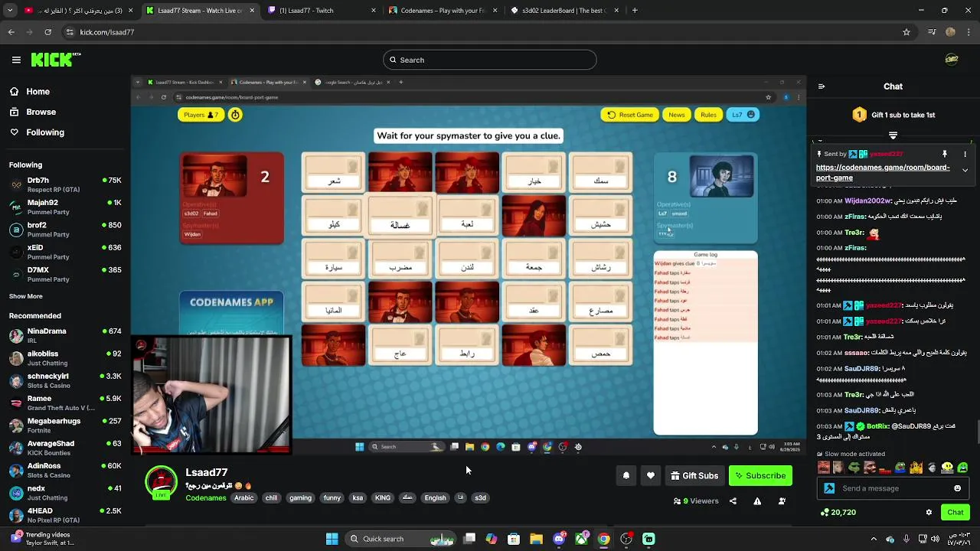Open Megabearhugs recommended channel
The width and height of the screenshot is (980, 551).
(x=65, y=425)
